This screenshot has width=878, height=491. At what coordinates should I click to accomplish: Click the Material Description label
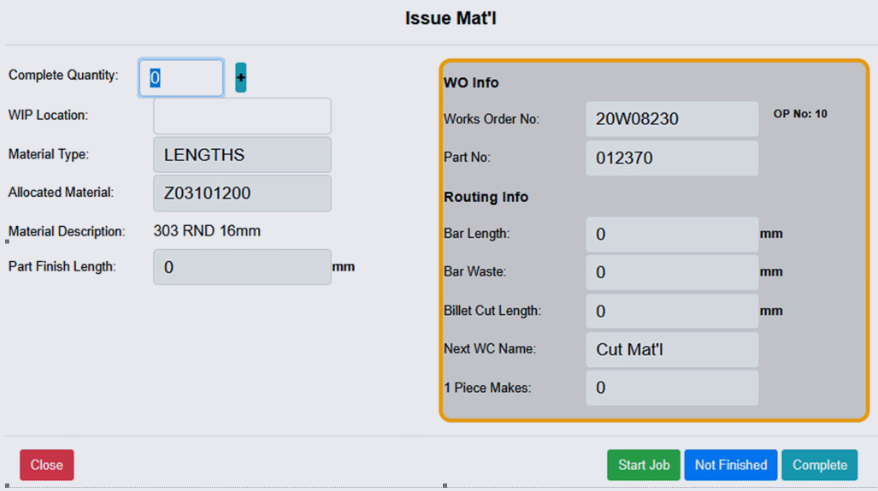67,231
